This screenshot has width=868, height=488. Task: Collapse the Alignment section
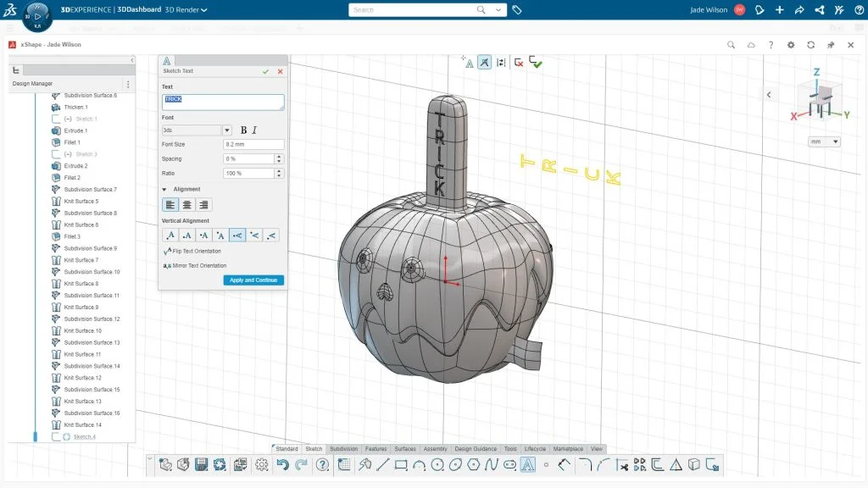[x=164, y=189]
